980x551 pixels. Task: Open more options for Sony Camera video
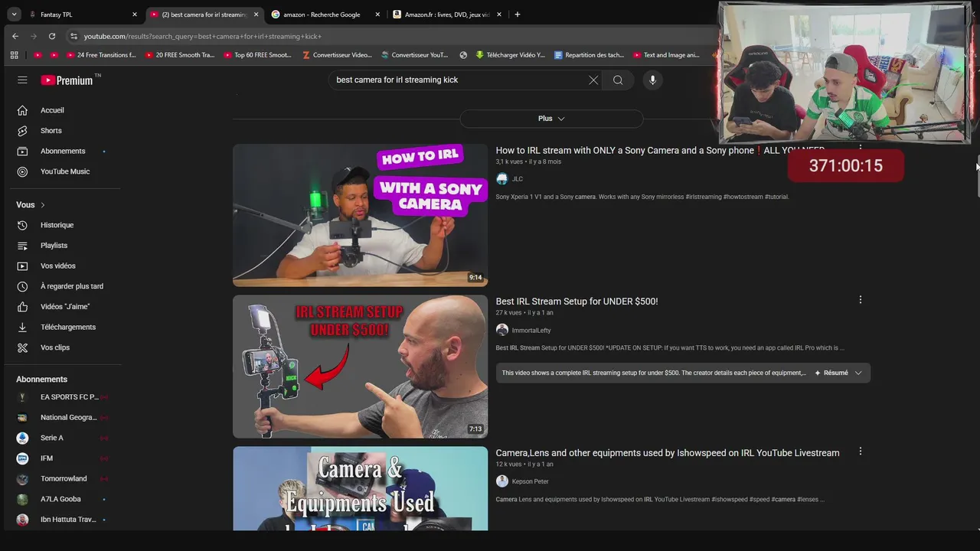click(x=860, y=149)
